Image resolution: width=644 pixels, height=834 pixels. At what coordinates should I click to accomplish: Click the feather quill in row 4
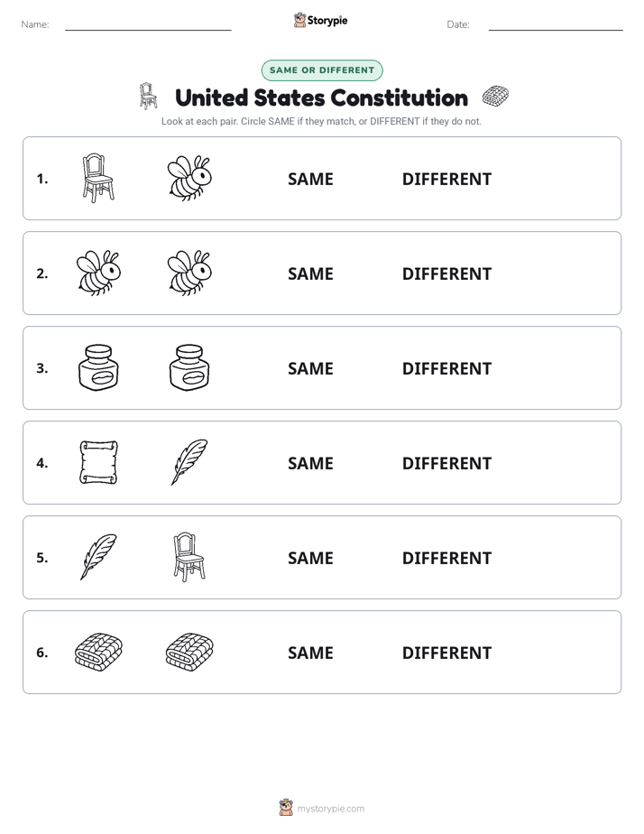click(x=189, y=462)
